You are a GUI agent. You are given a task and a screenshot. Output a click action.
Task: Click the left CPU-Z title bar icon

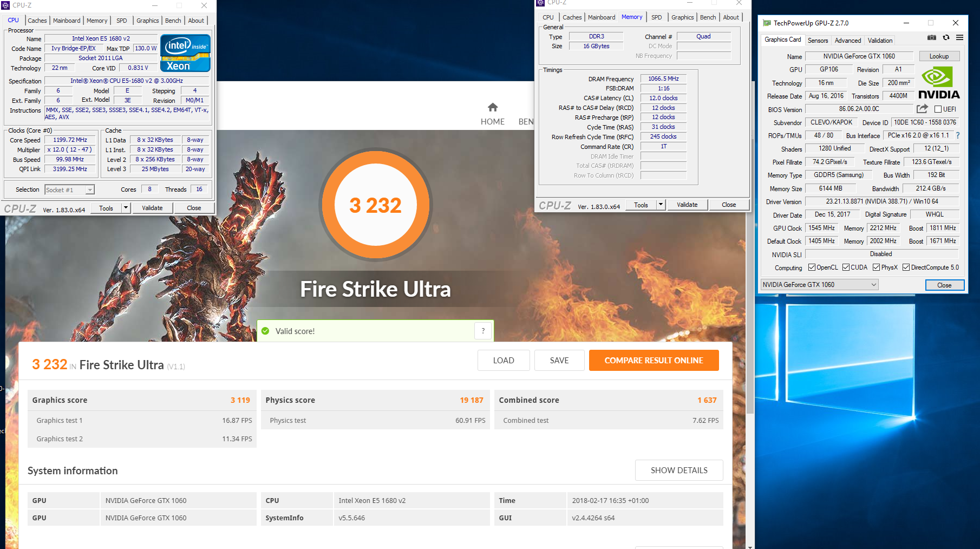pyautogui.click(x=5, y=5)
